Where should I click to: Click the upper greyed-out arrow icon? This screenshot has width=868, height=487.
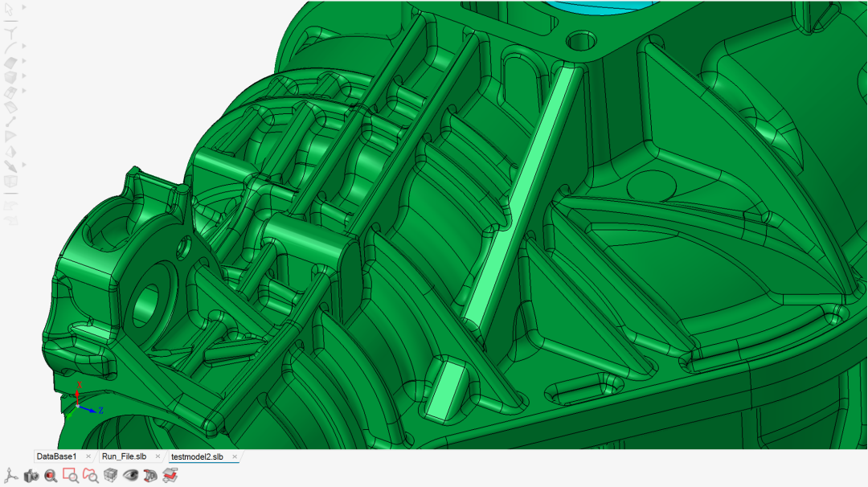(10, 205)
